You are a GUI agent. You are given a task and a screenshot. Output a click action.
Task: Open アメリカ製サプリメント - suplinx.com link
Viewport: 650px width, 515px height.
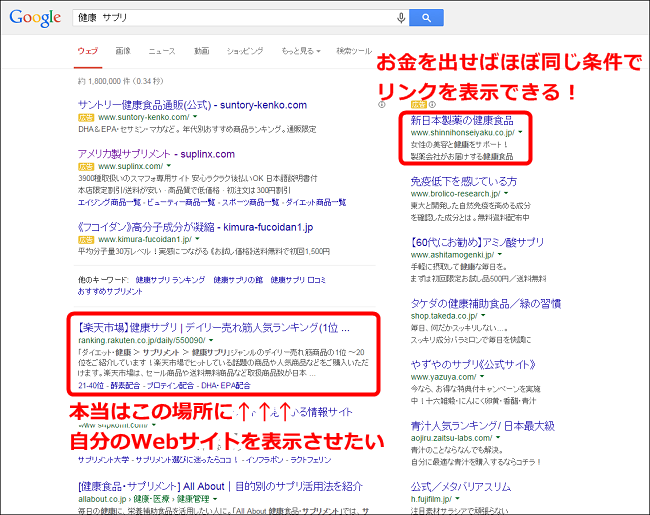[x=156, y=154]
